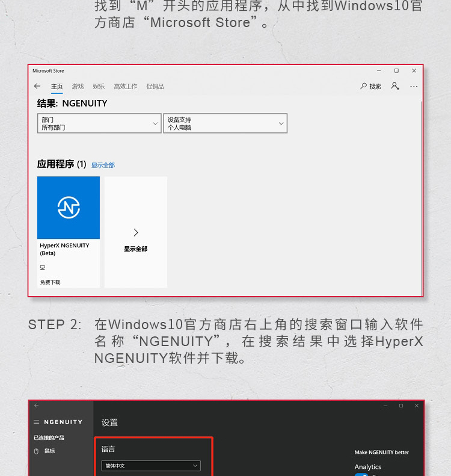The height and width of the screenshot is (476, 451).
Task: Click the chevron on the 显示全部 tile
Action: coord(136,232)
